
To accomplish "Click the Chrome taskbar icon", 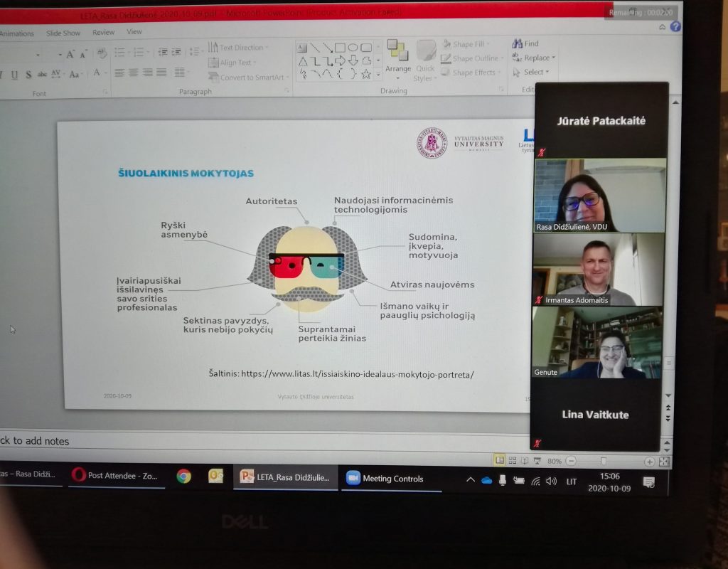I will pyautogui.click(x=183, y=477).
